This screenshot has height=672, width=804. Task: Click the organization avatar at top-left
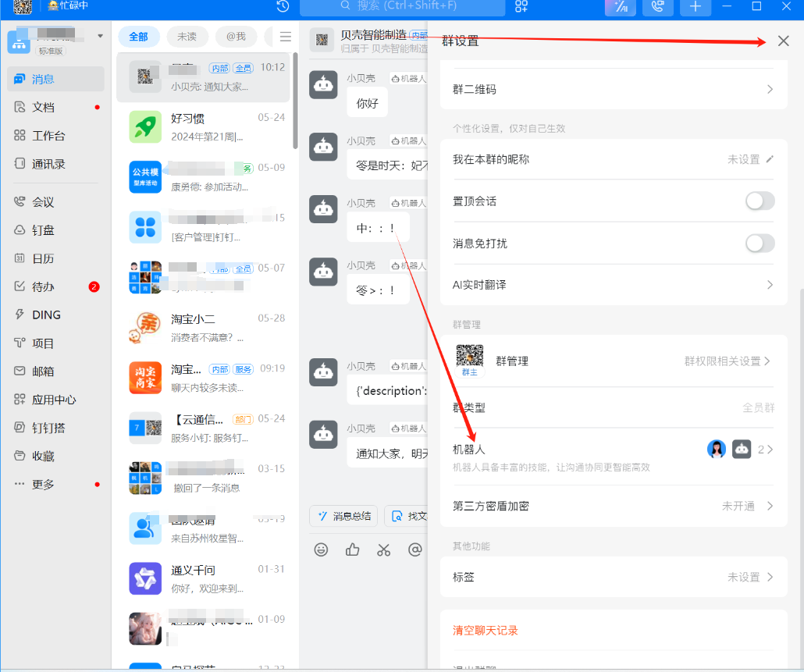click(19, 41)
